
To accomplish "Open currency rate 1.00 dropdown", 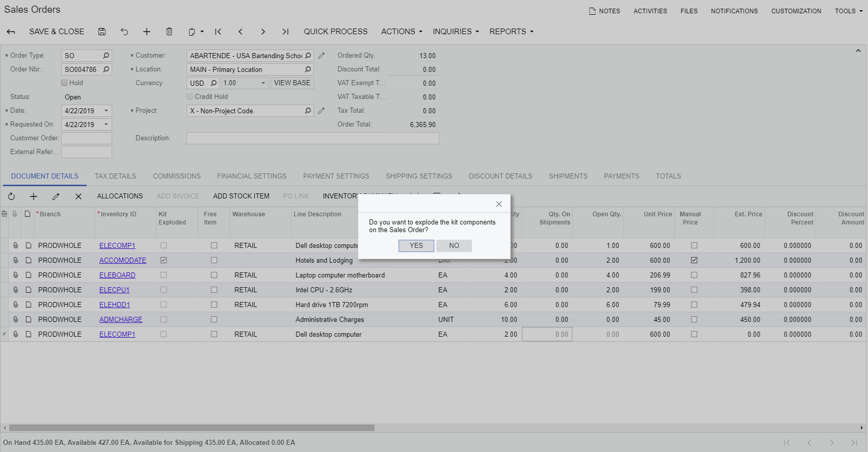I will click(x=263, y=83).
